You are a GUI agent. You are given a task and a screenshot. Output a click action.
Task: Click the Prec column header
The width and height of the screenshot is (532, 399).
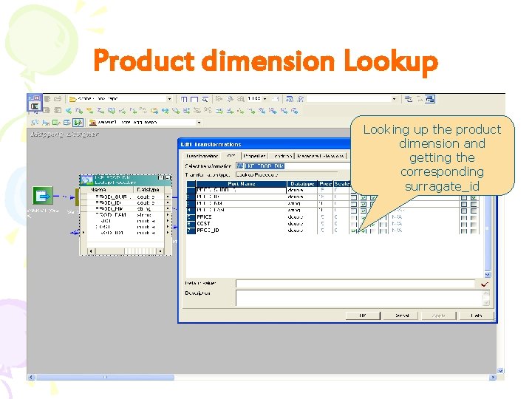point(325,183)
